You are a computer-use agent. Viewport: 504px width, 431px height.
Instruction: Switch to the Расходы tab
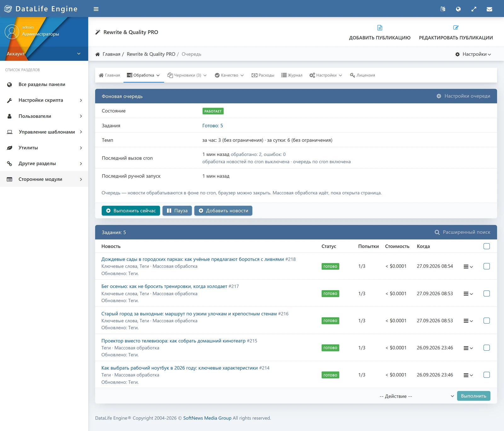[x=263, y=75]
